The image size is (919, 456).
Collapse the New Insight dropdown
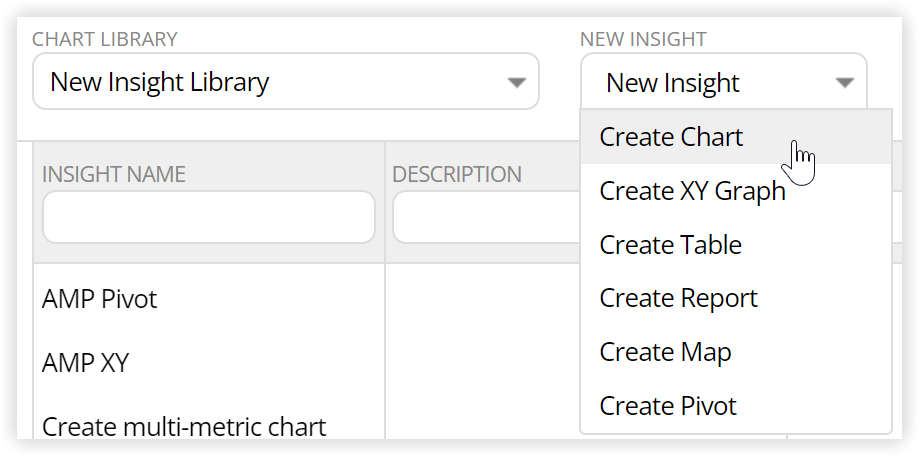tap(723, 82)
